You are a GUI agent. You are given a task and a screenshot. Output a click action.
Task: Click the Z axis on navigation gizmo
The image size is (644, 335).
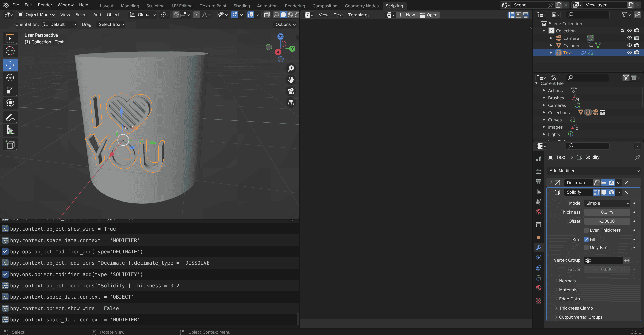280,37
